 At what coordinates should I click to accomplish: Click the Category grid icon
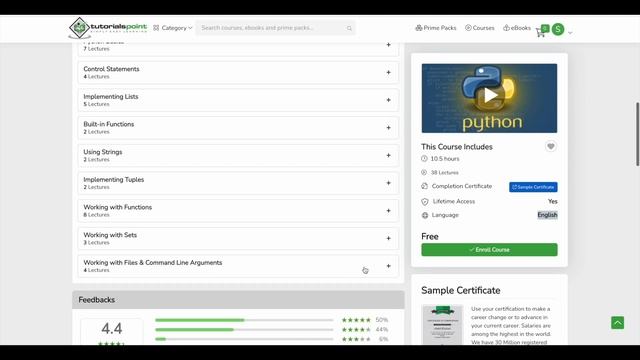pos(156,28)
